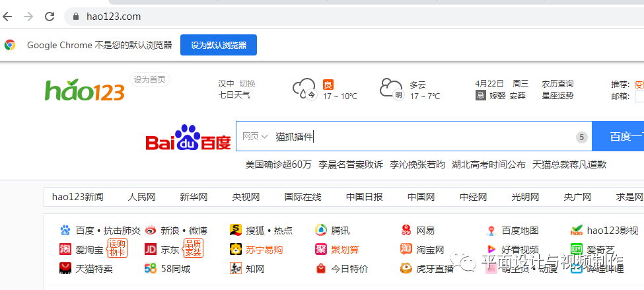Select 中国日报 in the news bar
Screen dimensions: 644x290
[x=365, y=197]
